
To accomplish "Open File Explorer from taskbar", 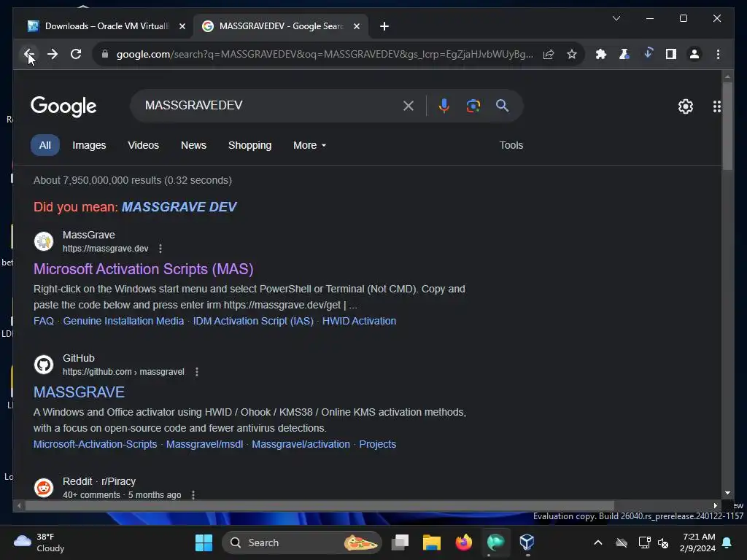I will (432, 542).
